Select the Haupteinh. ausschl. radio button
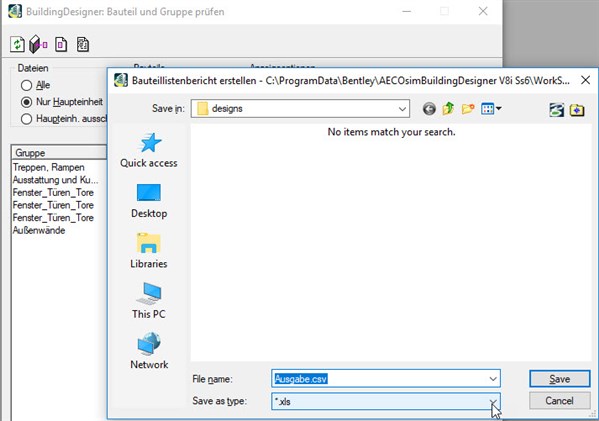This screenshot has width=599, height=421. [x=26, y=119]
